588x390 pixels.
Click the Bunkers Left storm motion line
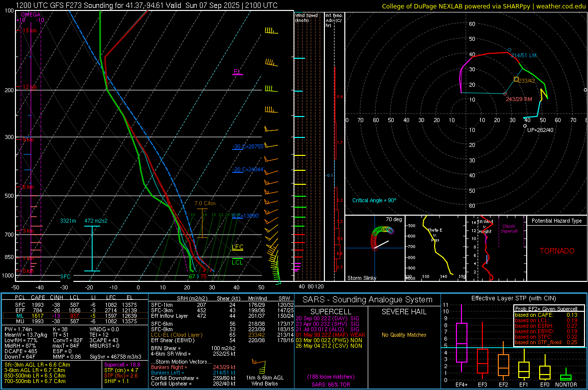(193, 373)
